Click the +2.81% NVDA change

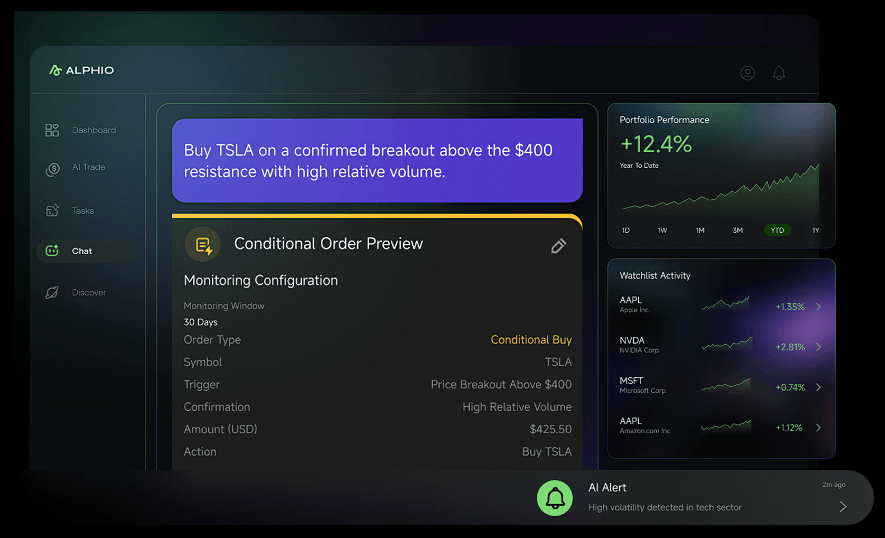(790, 347)
